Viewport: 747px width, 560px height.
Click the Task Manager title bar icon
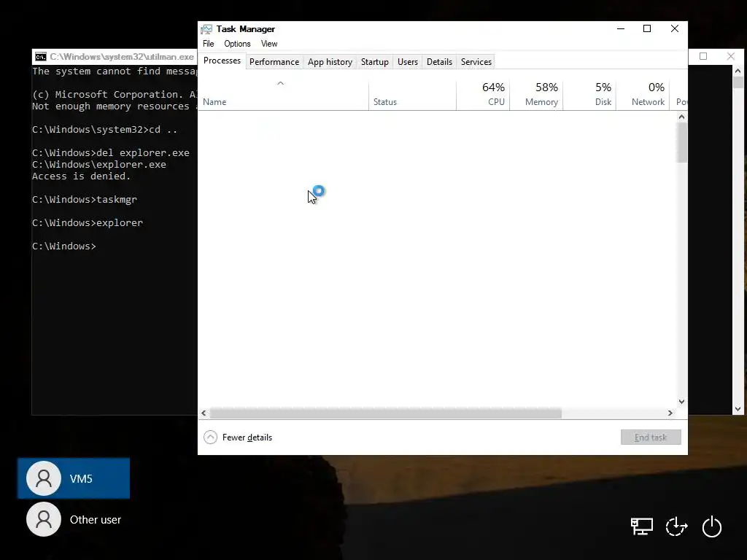coord(206,29)
